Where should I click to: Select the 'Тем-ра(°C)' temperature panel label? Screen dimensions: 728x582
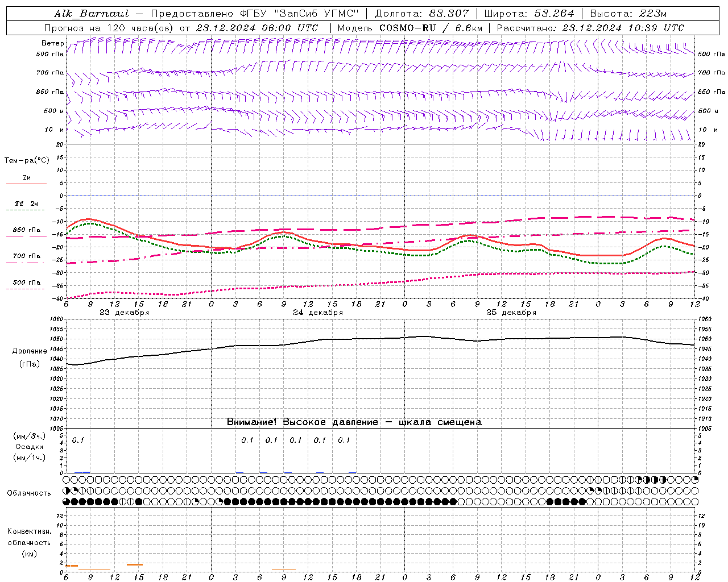[27, 161]
